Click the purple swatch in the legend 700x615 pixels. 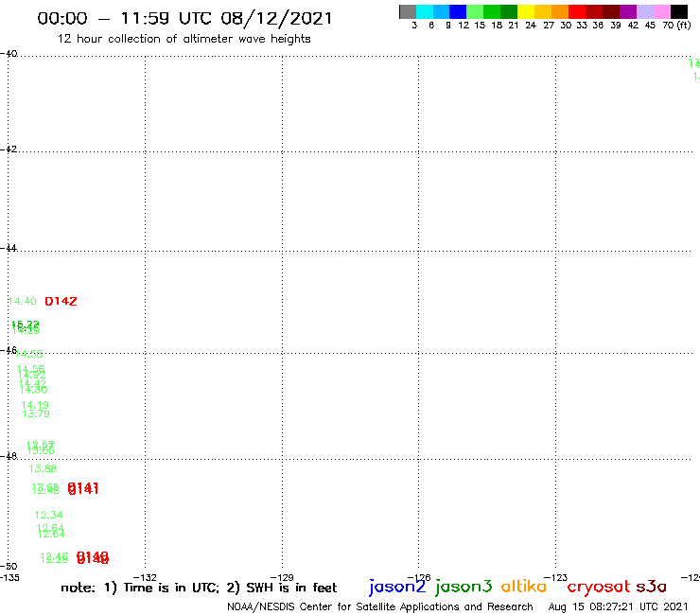coord(628,11)
